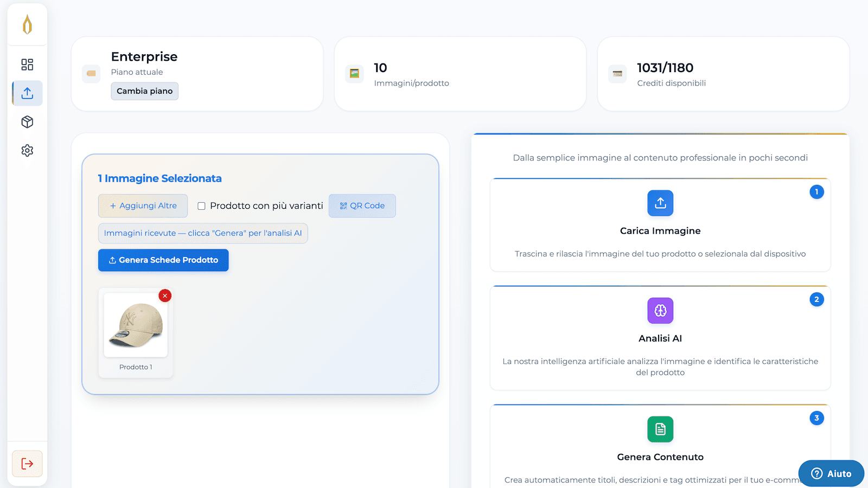Click the logout icon at bottom
The height and width of the screenshot is (488, 868).
(27, 464)
